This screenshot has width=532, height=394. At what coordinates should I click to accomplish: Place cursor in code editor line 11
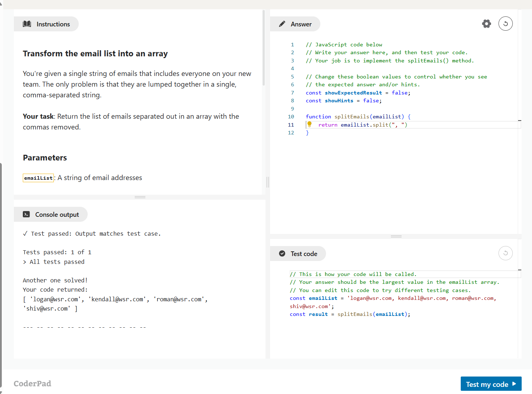point(445,125)
